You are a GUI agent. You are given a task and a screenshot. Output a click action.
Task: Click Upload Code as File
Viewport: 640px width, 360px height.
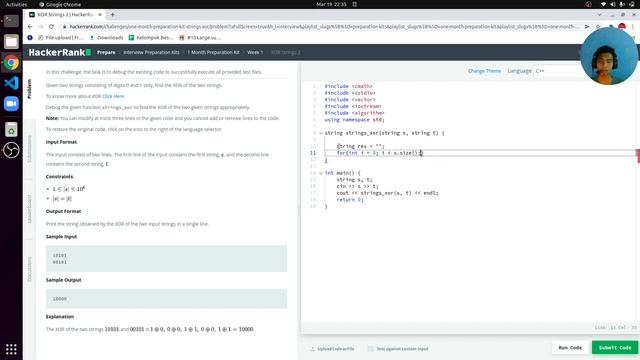pos(332,349)
